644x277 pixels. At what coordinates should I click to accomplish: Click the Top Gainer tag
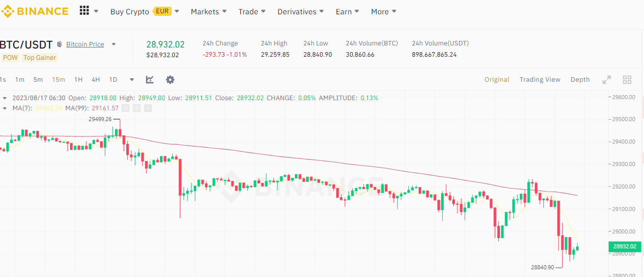[40, 58]
